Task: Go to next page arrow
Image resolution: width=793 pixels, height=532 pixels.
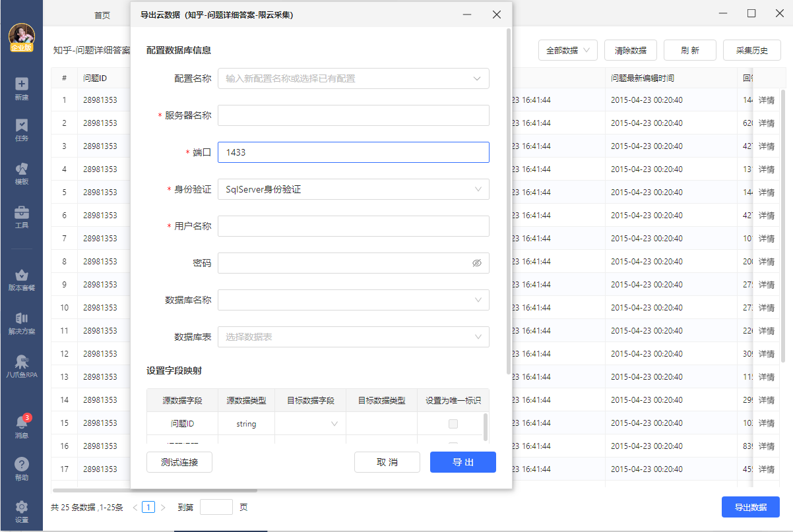Action: point(163,508)
